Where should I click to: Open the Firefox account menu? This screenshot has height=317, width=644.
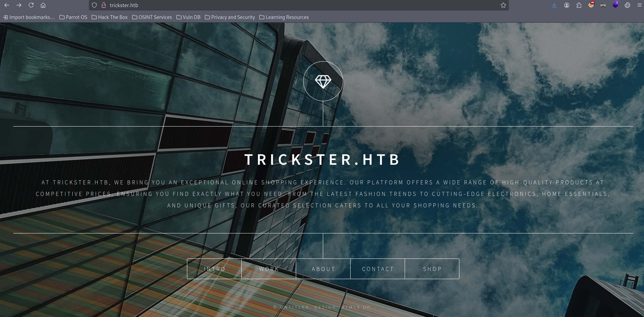pyautogui.click(x=567, y=5)
